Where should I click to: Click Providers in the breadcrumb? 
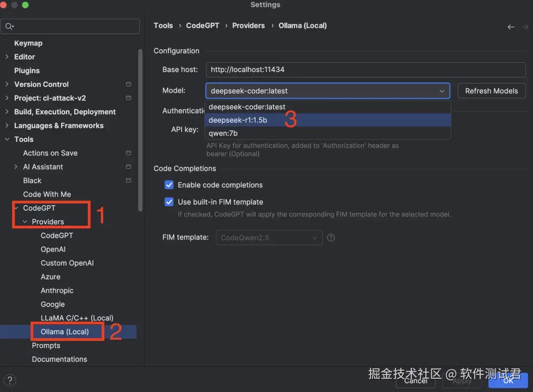[248, 26]
